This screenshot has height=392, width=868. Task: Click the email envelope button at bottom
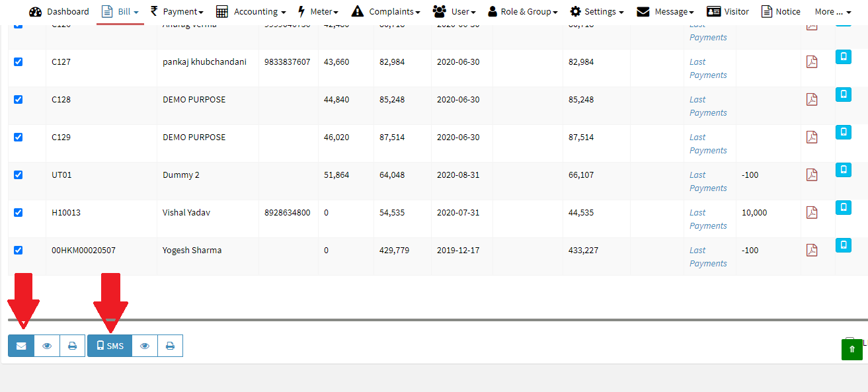(x=21, y=346)
